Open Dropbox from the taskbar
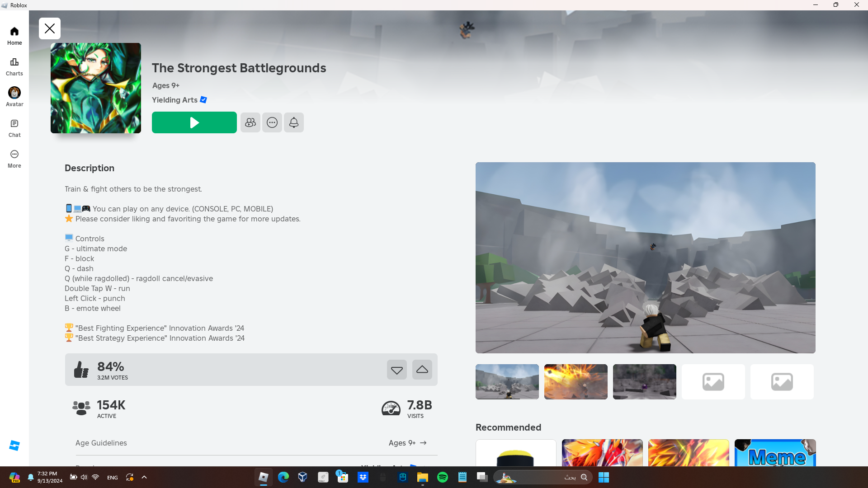 (363, 477)
